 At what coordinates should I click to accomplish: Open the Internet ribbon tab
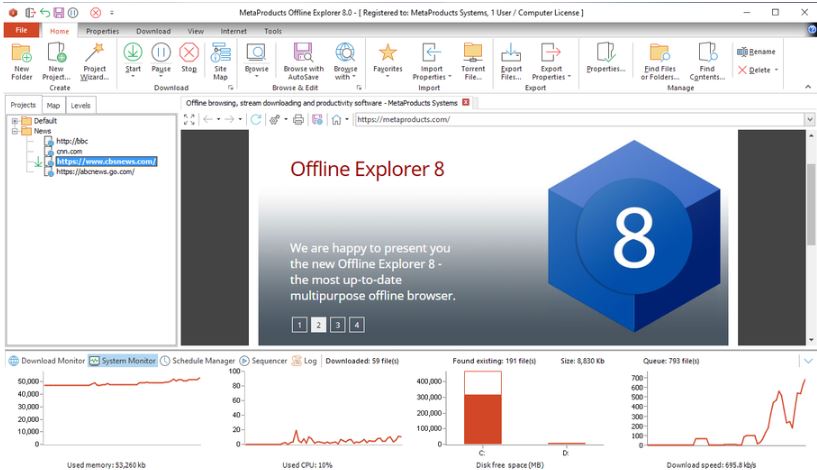[233, 31]
